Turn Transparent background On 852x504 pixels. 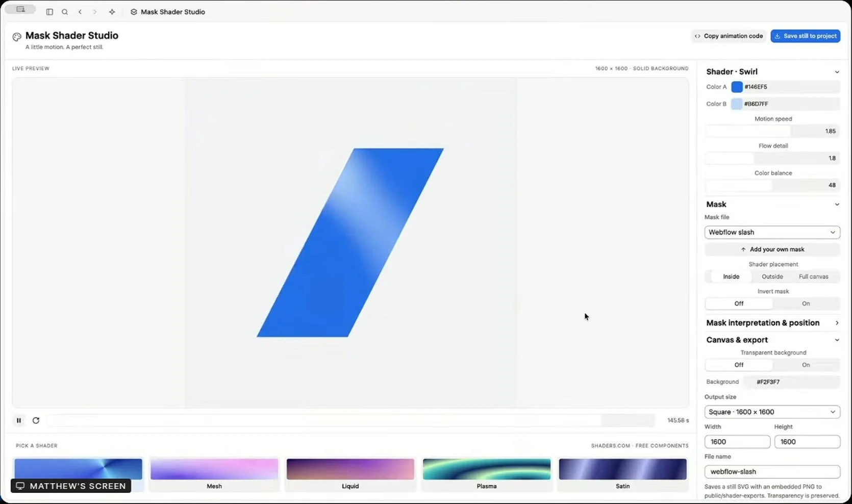[806, 365]
